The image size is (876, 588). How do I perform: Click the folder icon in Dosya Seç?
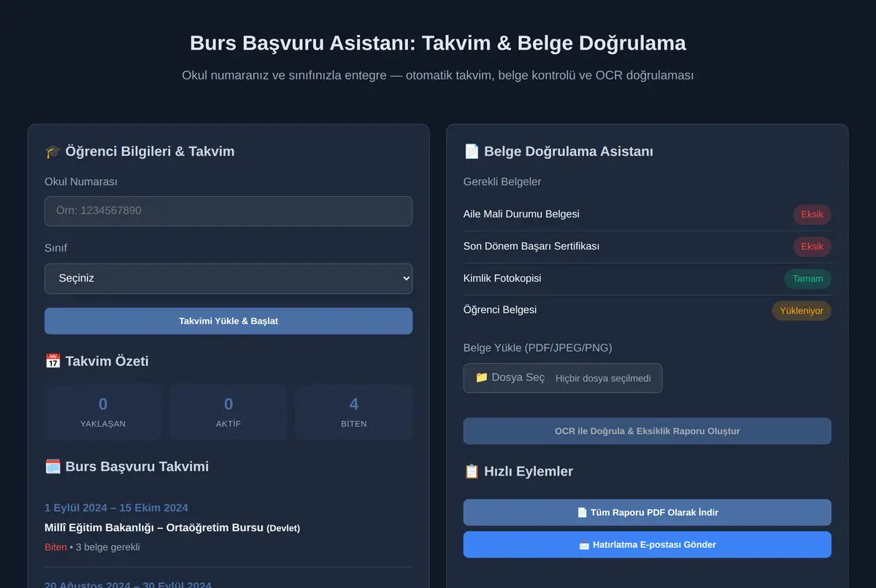point(482,378)
